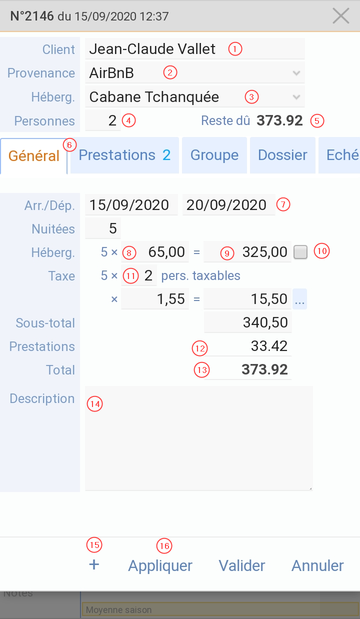This screenshot has width=360, height=619.
Task: Edit the Client name field
Action: coord(195,49)
